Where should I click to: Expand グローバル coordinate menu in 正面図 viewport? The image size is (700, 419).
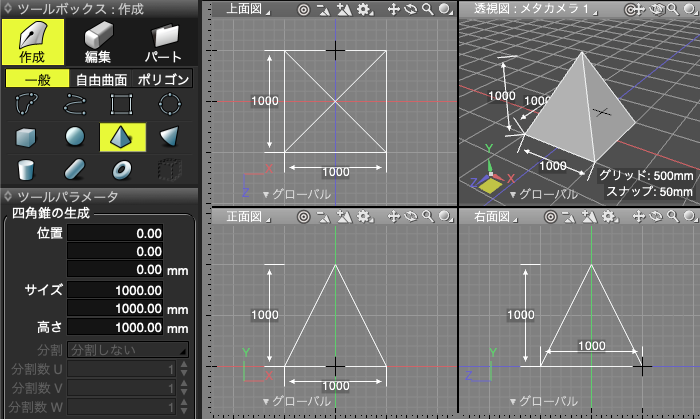[x=296, y=401]
